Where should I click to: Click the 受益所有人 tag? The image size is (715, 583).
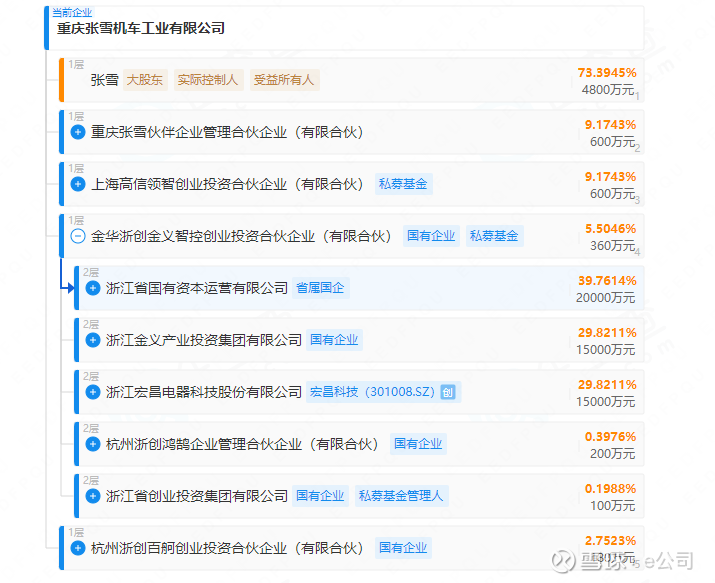click(x=284, y=80)
